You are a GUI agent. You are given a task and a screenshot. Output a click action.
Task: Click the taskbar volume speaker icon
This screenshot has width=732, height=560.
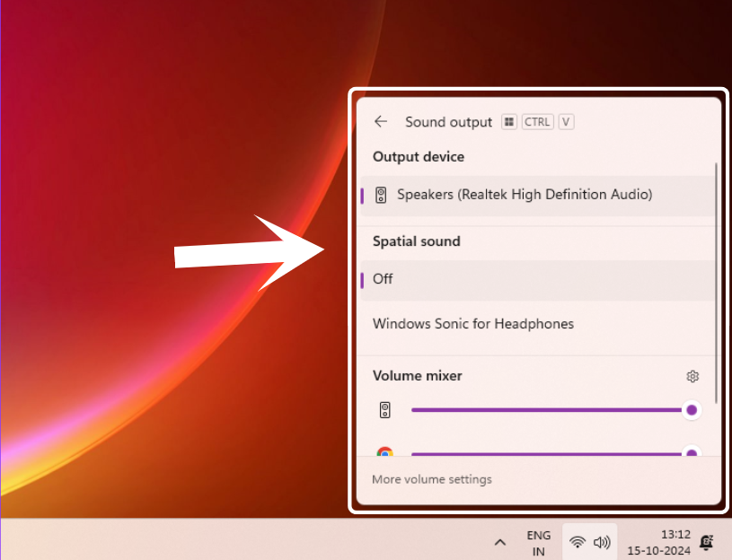[602, 542]
